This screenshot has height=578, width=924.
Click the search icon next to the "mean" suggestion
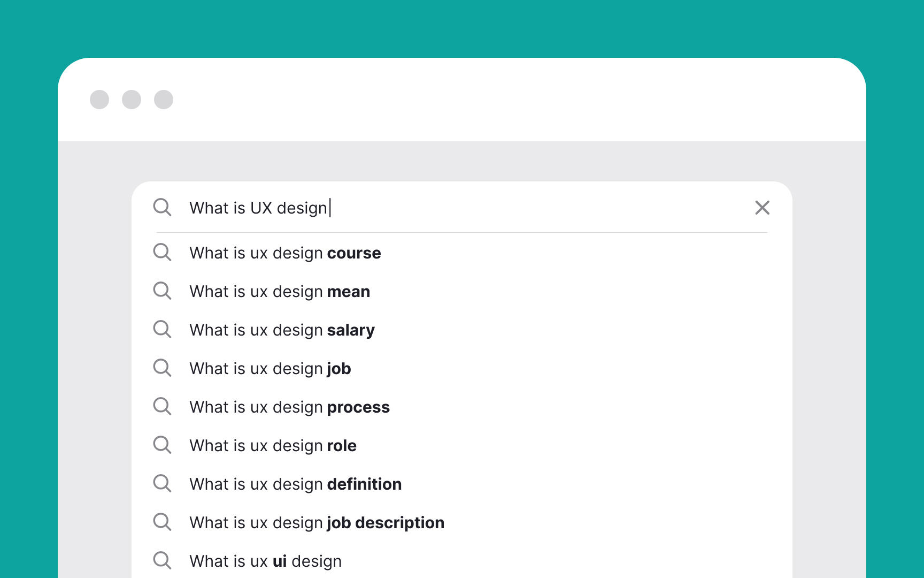162,291
